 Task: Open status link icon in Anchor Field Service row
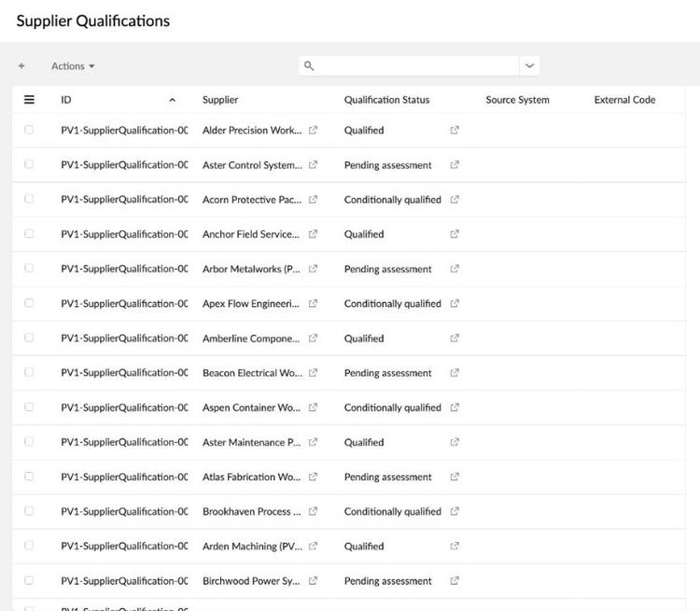(x=455, y=234)
